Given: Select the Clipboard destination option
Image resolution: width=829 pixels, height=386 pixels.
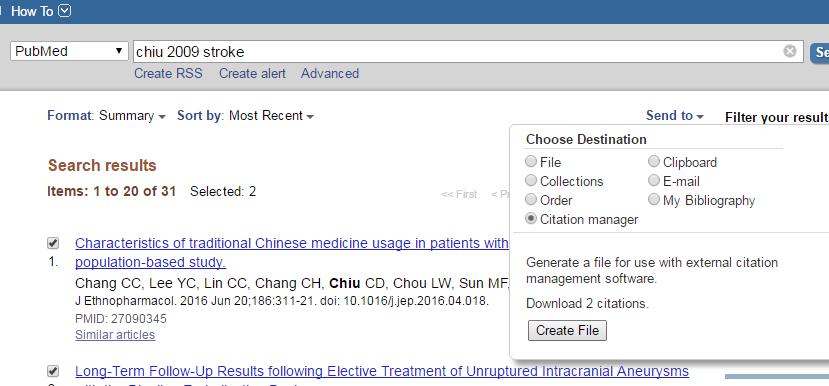Looking at the screenshot, I should pyautogui.click(x=654, y=161).
